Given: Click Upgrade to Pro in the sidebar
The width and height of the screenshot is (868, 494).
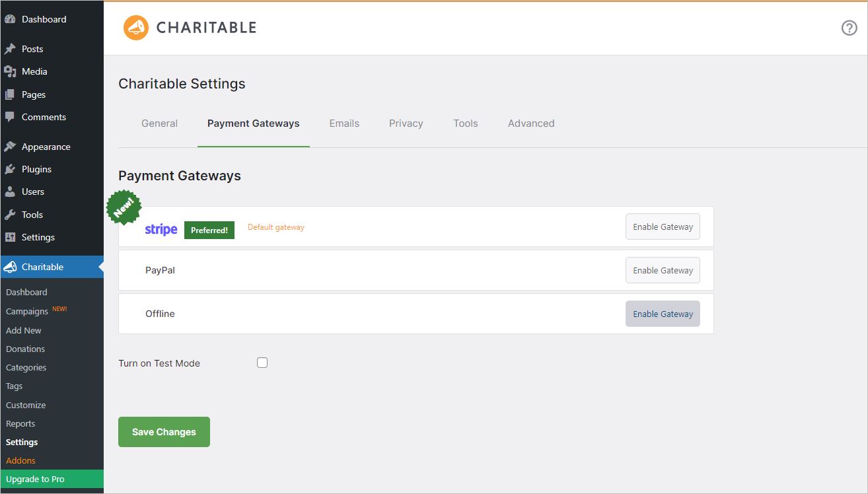Looking at the screenshot, I should [34, 479].
